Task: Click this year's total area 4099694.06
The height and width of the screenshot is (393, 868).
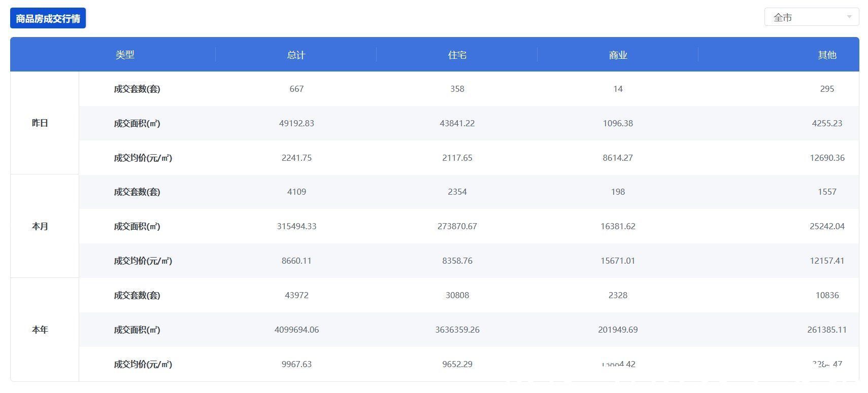Action: (x=296, y=330)
